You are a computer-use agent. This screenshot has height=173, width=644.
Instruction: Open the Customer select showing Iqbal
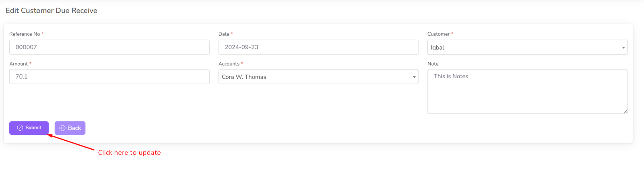(x=523, y=48)
